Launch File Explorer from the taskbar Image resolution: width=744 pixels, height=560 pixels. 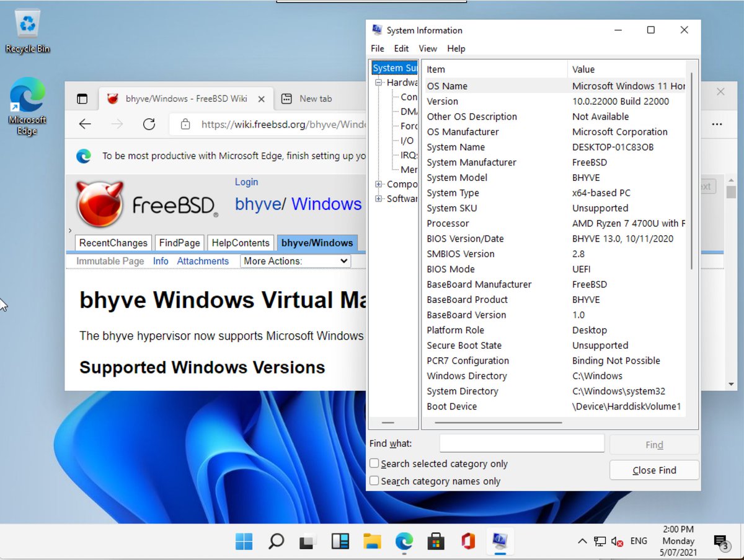(x=372, y=542)
